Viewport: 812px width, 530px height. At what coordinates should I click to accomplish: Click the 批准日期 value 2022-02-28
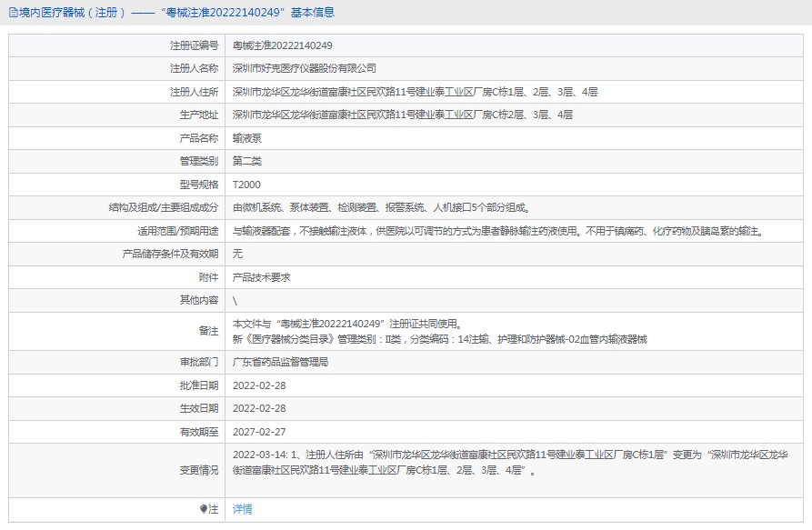(x=259, y=385)
